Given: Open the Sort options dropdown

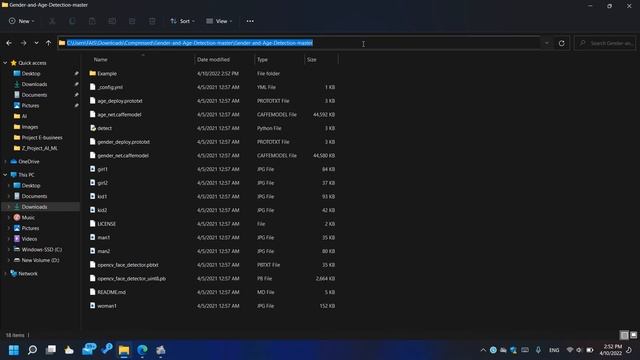Looking at the screenshot, I should point(182,21).
